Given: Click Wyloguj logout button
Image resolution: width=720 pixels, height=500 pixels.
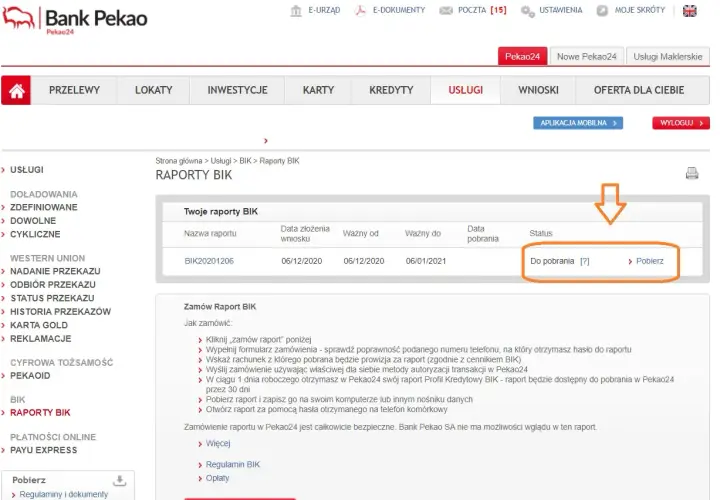Looking at the screenshot, I should 681,123.
